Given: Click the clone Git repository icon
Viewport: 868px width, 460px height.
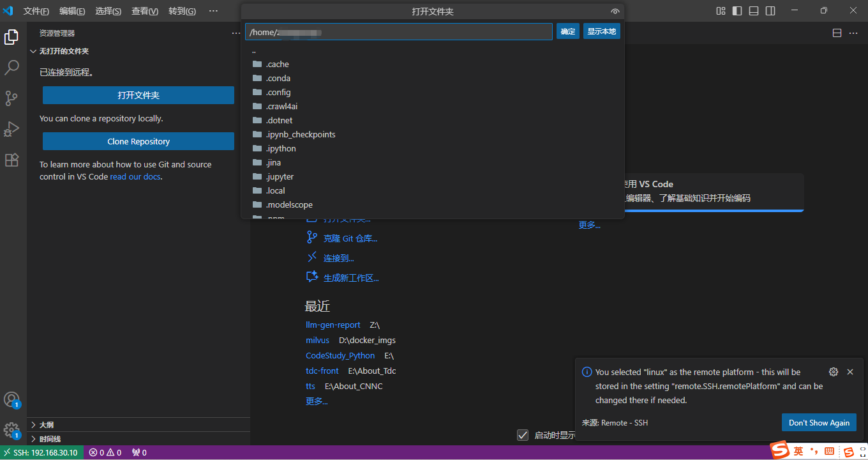Looking at the screenshot, I should coord(312,238).
